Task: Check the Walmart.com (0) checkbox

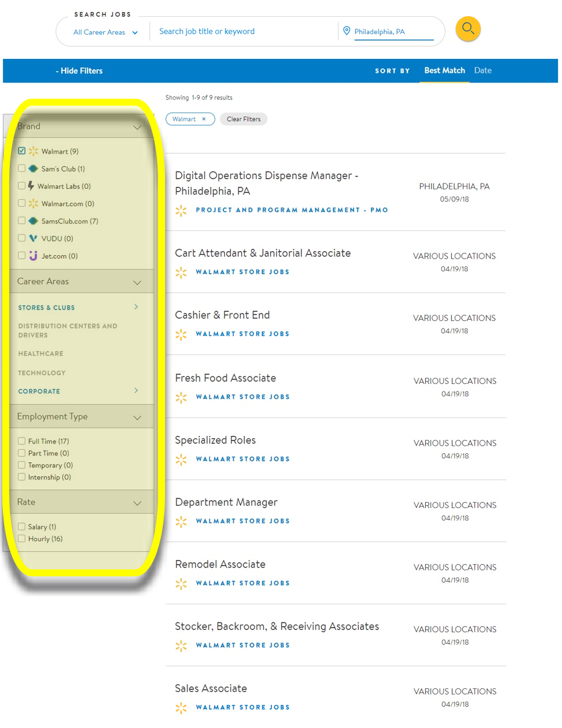Action: (21, 203)
